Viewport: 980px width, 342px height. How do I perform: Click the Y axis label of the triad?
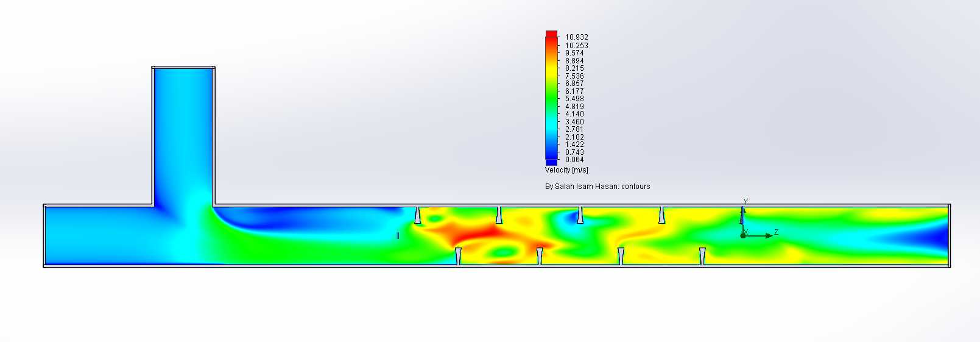(746, 201)
